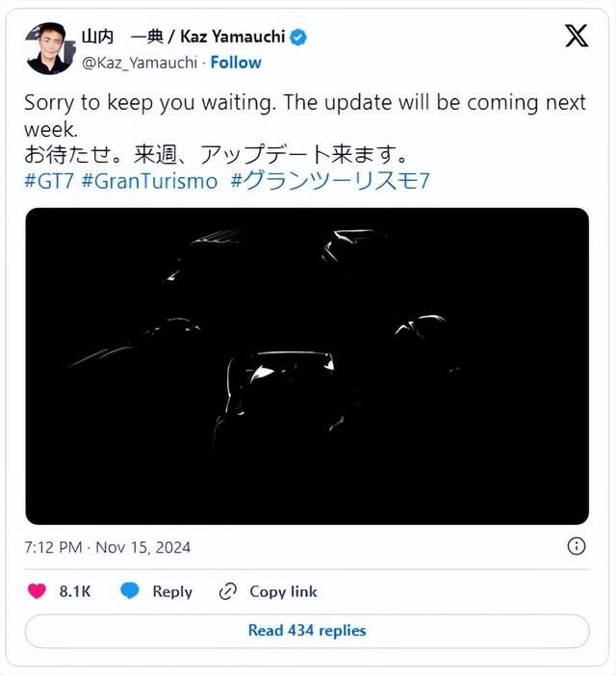Click the tweet timestamp Nov 15, 2024

tap(108, 547)
